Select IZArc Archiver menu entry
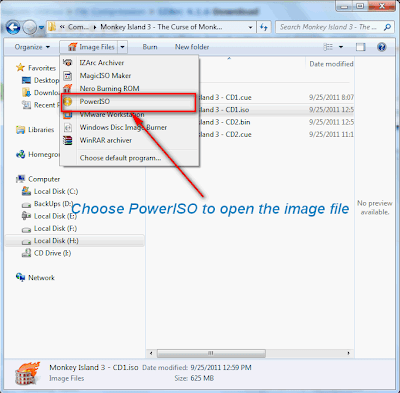 (130, 63)
